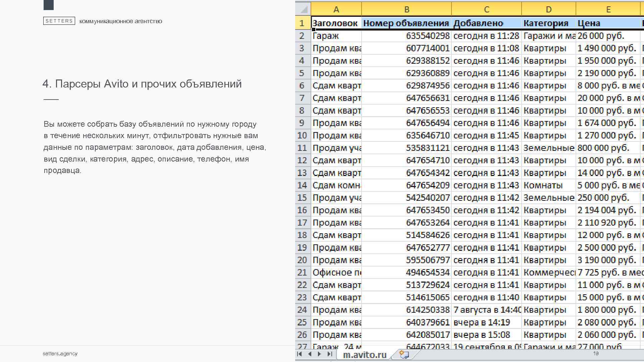
Task: Select row 14 header
Action: click(302, 185)
